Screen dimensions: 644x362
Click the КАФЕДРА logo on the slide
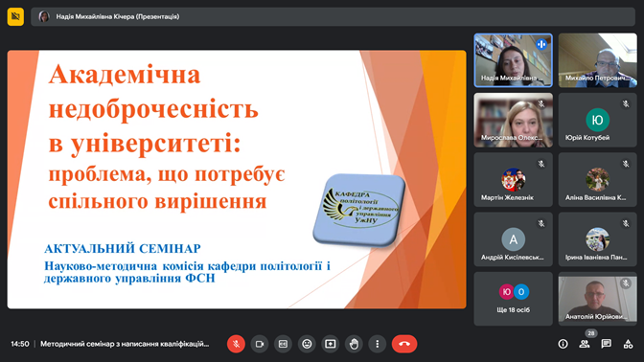pos(359,210)
